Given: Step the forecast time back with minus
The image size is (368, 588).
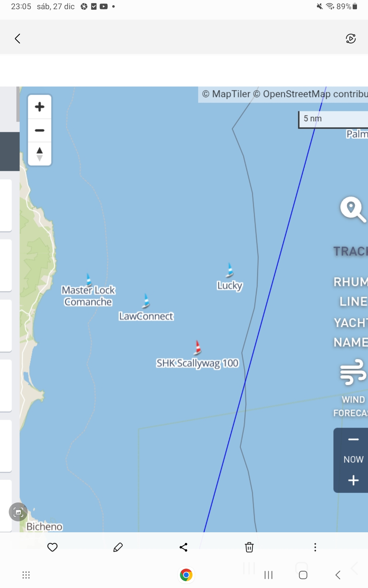Looking at the screenshot, I should [353, 439].
